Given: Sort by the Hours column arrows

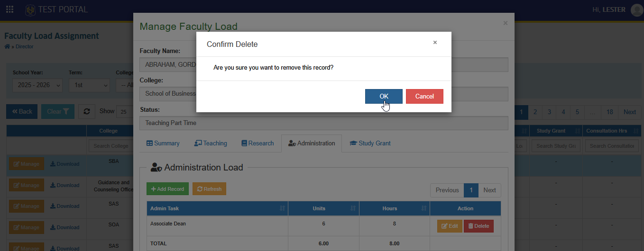Looking at the screenshot, I should click(424, 208).
